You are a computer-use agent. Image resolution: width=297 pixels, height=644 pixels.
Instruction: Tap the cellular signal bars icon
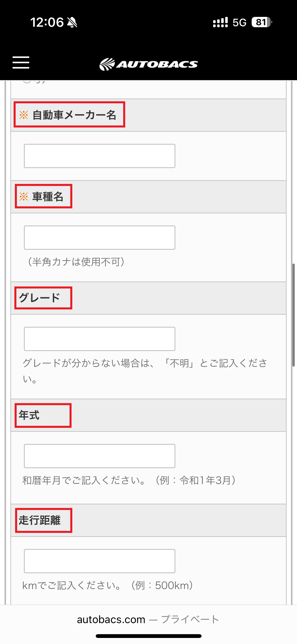pyautogui.click(x=220, y=22)
